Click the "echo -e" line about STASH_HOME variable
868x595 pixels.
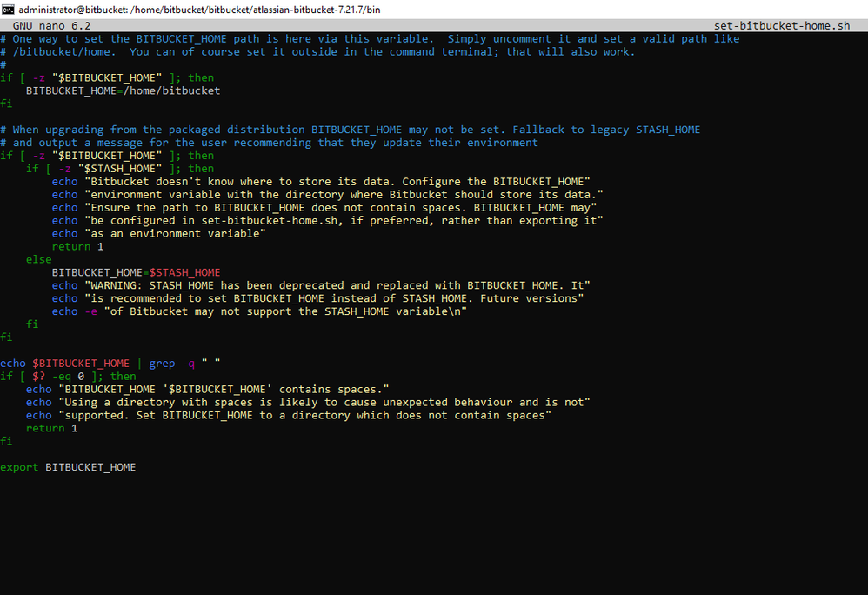pos(260,311)
